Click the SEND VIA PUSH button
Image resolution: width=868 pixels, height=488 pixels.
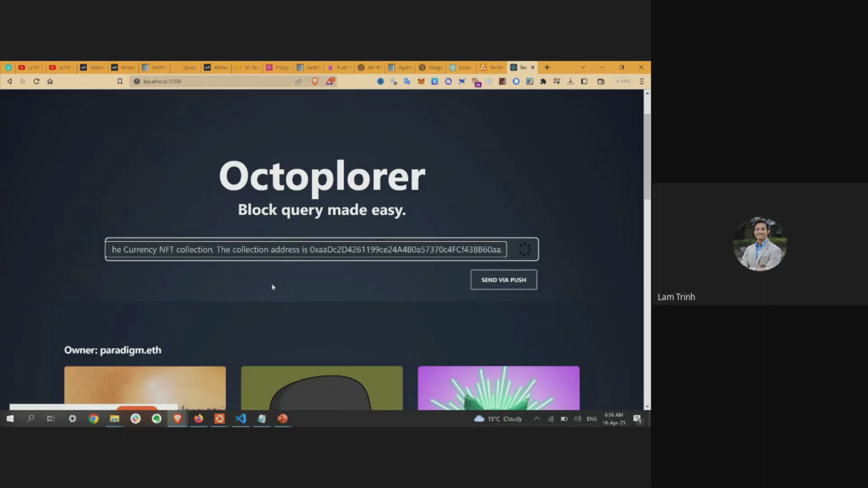pyautogui.click(x=504, y=280)
